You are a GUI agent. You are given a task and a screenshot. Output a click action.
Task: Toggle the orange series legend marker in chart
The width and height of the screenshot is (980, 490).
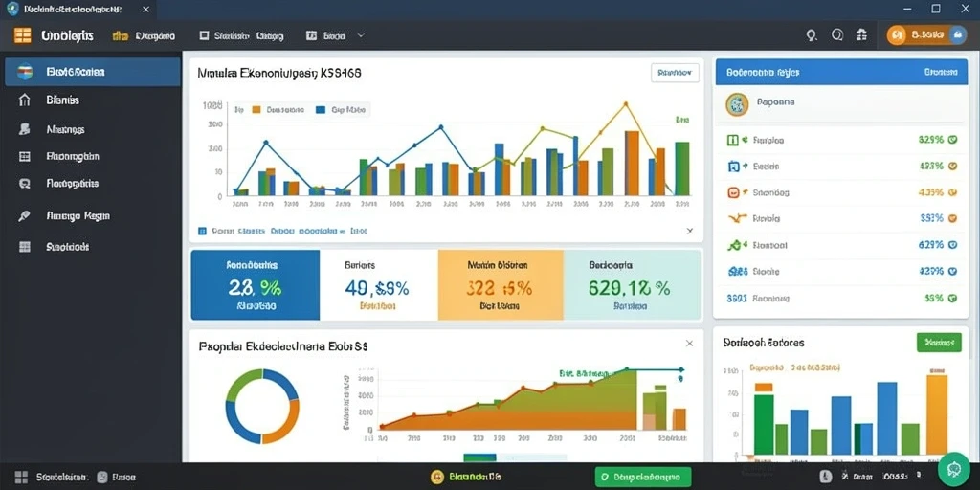coord(256,109)
